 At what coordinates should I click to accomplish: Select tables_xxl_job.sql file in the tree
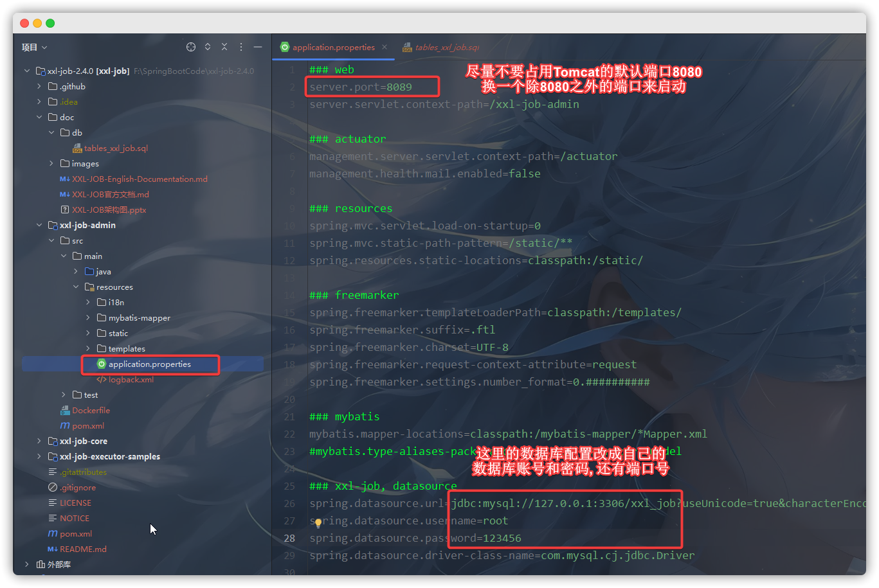point(116,148)
